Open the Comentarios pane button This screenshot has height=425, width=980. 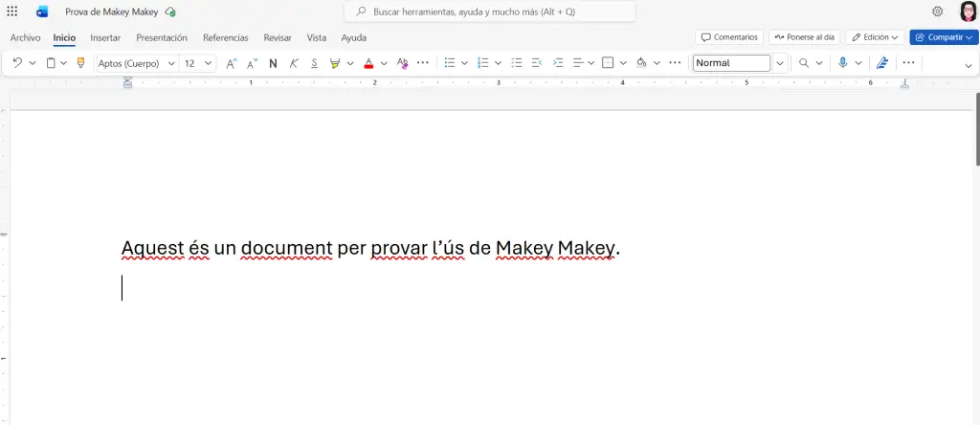click(x=729, y=37)
